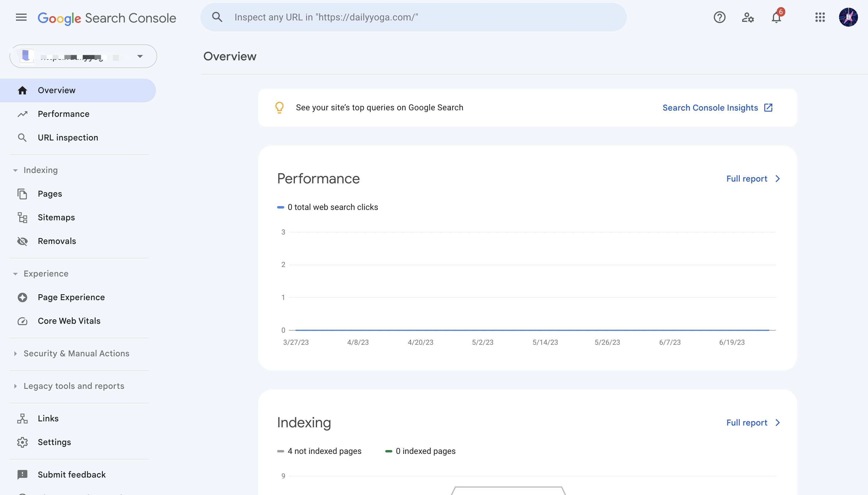Click 'See your site's top queries' text

379,107
